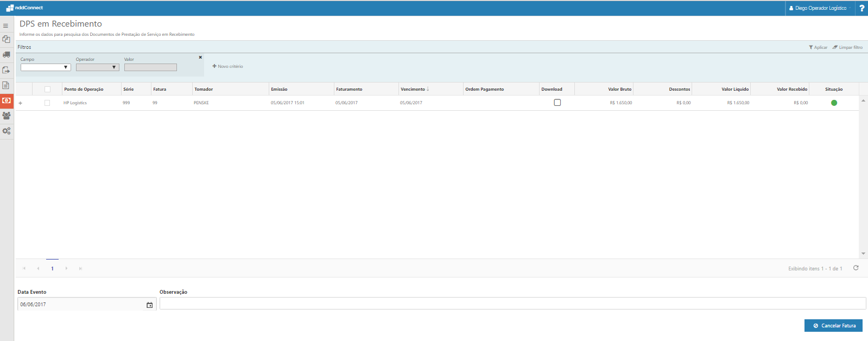This screenshot has width=868, height=341.
Task: Check the Download box for the PENSKE invoice
Action: tap(557, 103)
